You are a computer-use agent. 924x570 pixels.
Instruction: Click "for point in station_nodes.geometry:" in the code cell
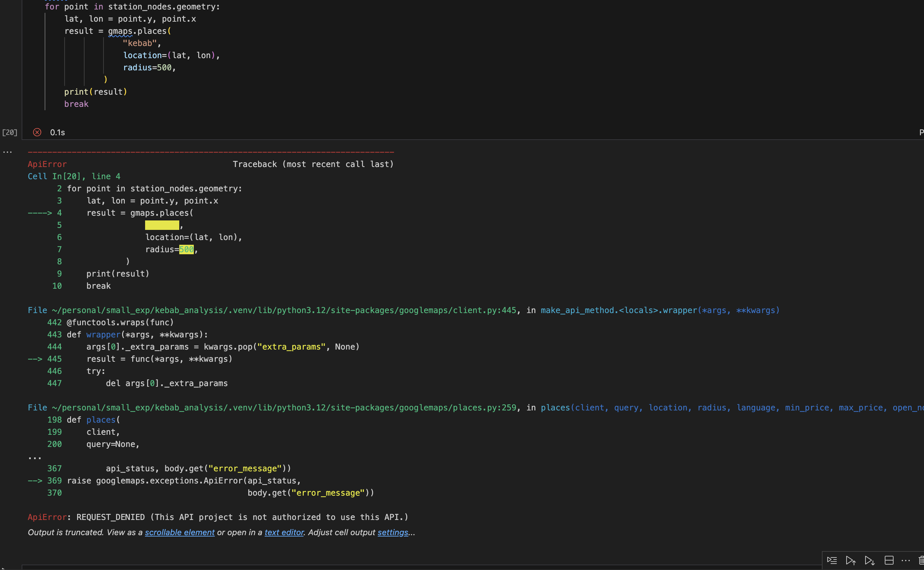(x=132, y=7)
